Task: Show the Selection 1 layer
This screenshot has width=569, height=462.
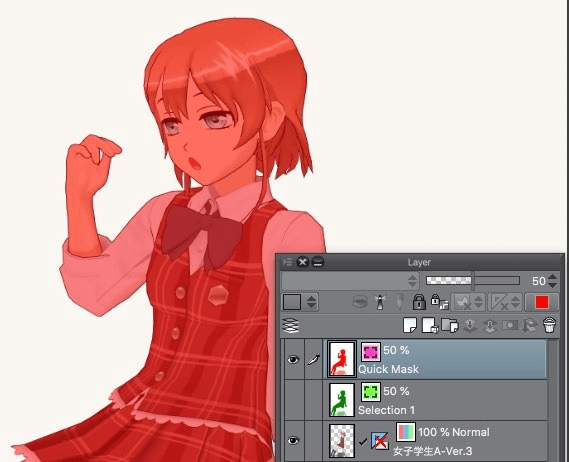Action: (x=293, y=400)
